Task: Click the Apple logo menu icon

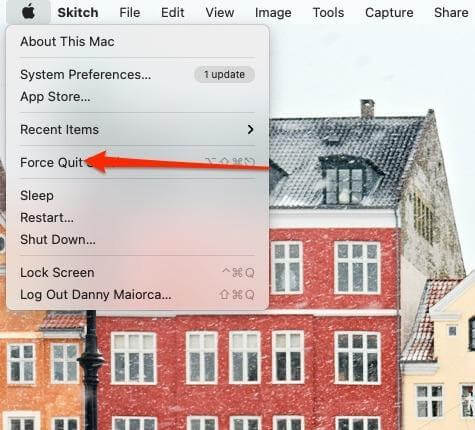Action: [29, 12]
